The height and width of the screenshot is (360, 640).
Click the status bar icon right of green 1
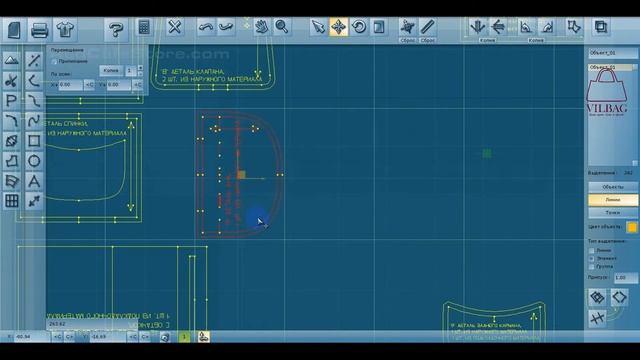pyautogui.click(x=204, y=337)
